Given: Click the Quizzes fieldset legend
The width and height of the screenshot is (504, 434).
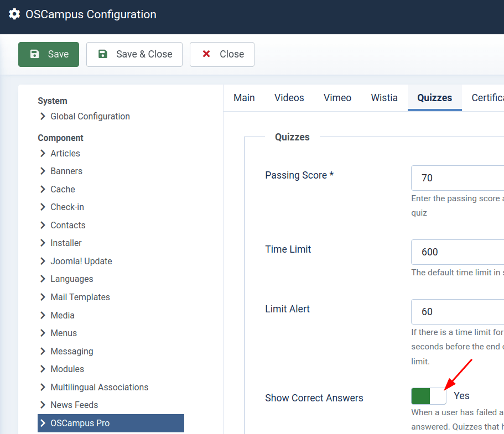Looking at the screenshot, I should (x=292, y=137).
